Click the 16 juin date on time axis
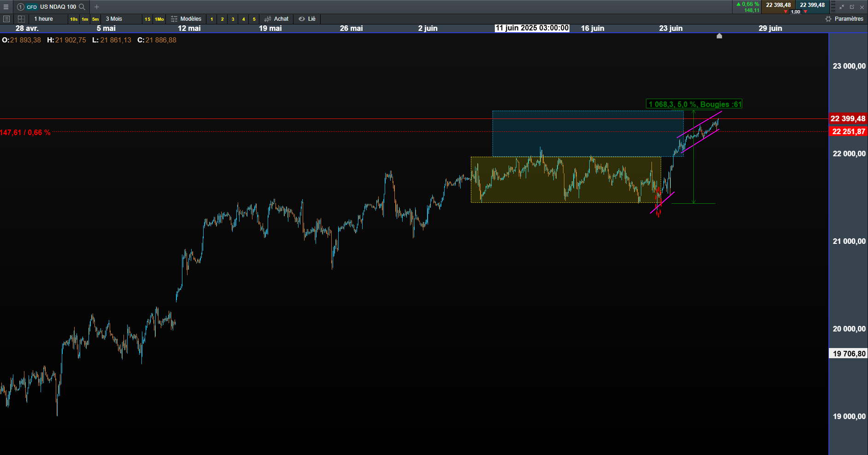The image size is (868, 455). coord(592,28)
